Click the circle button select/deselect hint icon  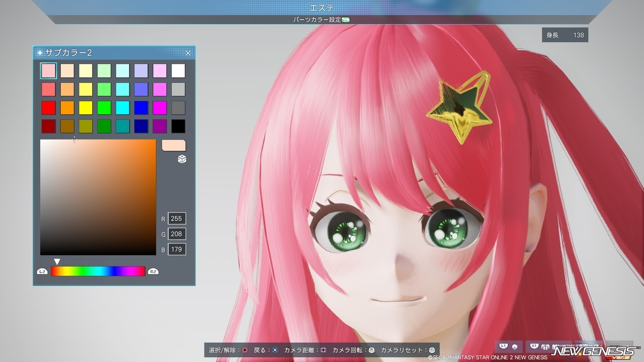245,350
